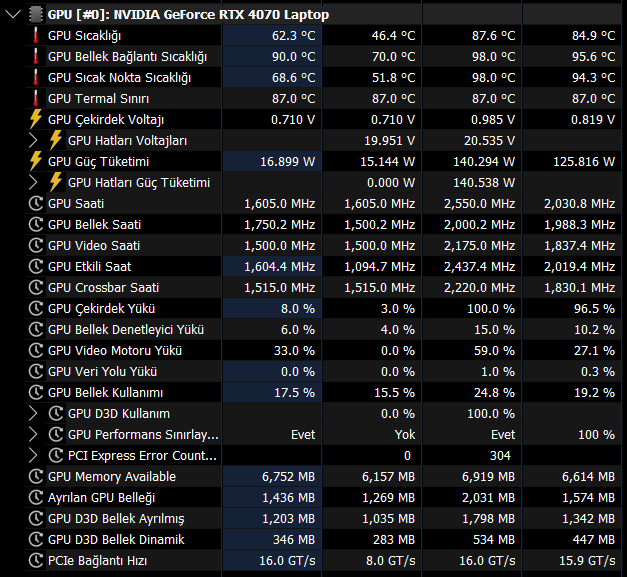The image size is (627, 577).
Task: Click the 6,752 MB memory available value
Action: [x=288, y=477]
